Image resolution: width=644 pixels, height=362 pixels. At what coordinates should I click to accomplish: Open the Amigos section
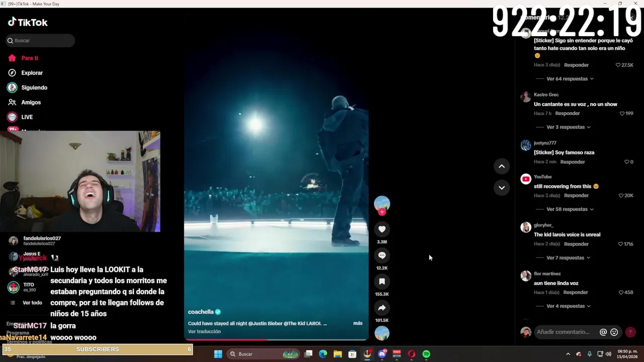click(x=31, y=102)
